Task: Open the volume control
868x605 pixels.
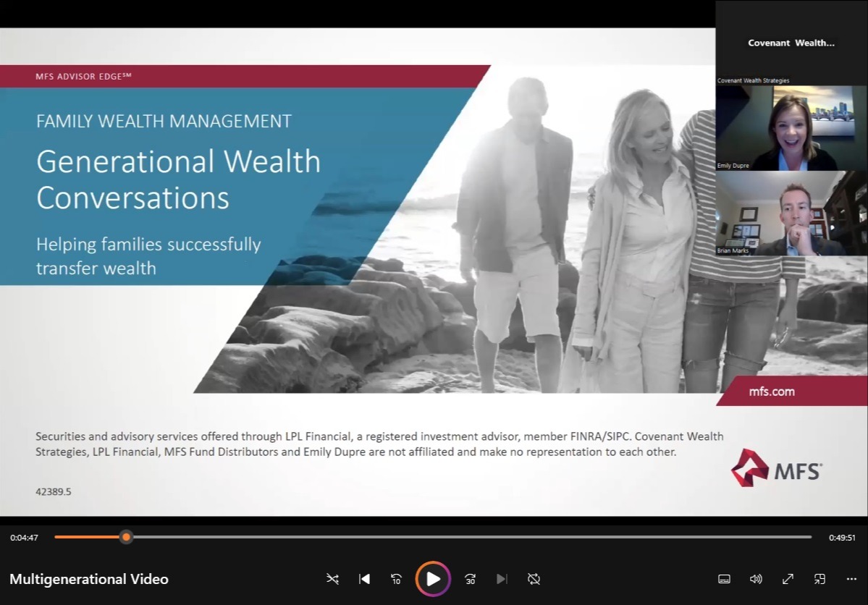Action: tap(756, 579)
